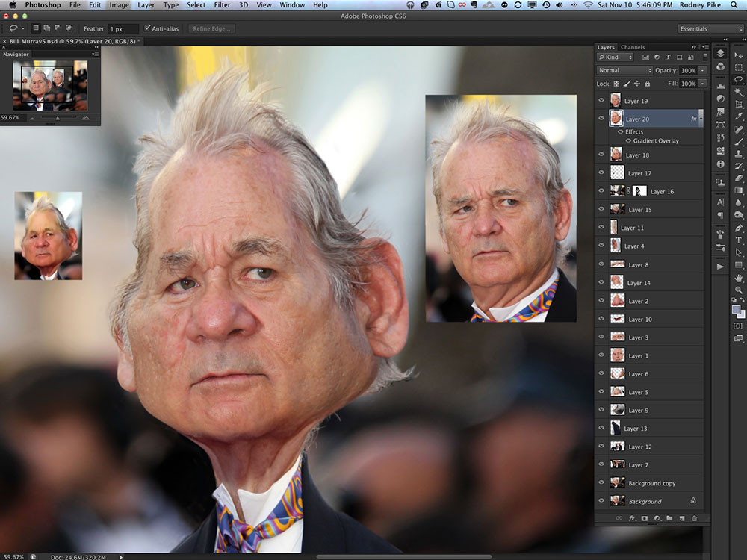Select the Magic Wand tool
Screen dimensions: 747x560
point(739,91)
